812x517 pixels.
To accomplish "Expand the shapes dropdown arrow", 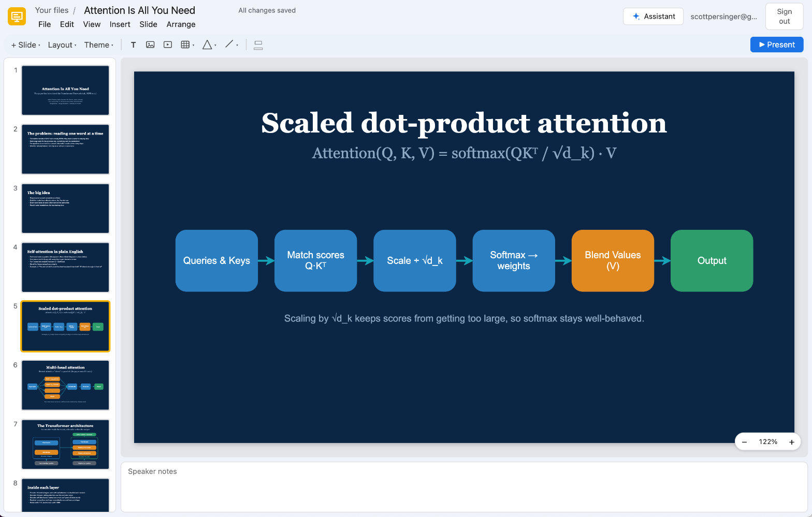I will pos(215,46).
